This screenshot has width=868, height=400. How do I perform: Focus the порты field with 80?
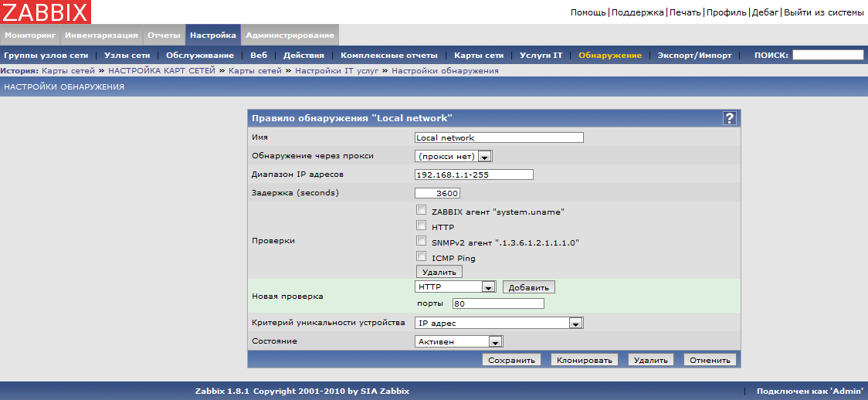(498, 303)
